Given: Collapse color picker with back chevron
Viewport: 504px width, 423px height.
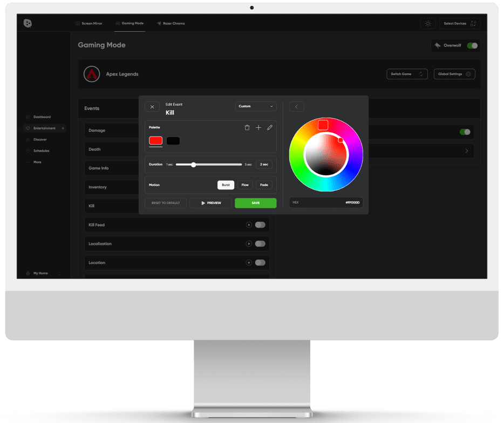Looking at the screenshot, I should [x=296, y=107].
